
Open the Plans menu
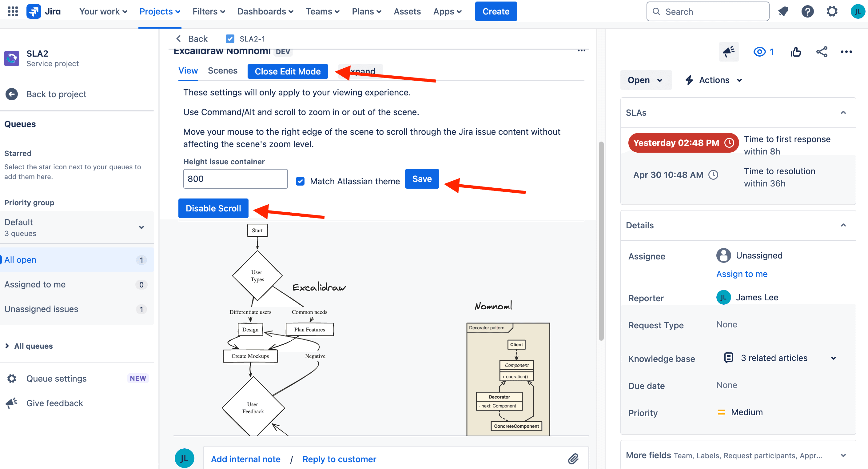coord(366,11)
